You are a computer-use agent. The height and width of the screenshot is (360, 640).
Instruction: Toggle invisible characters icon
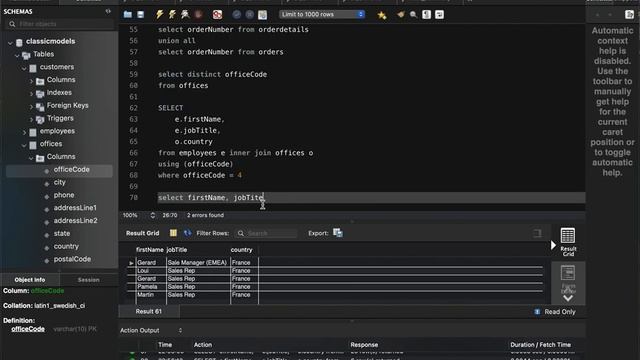tap(427, 15)
